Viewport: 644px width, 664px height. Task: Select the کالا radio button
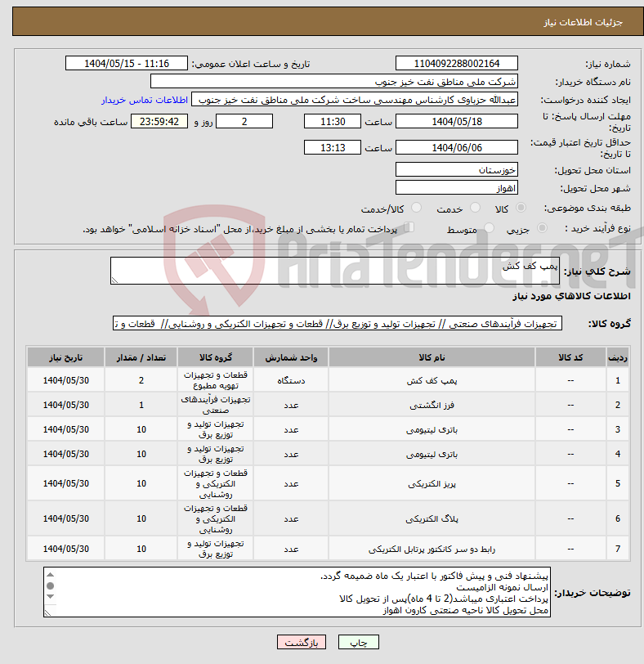(521, 208)
